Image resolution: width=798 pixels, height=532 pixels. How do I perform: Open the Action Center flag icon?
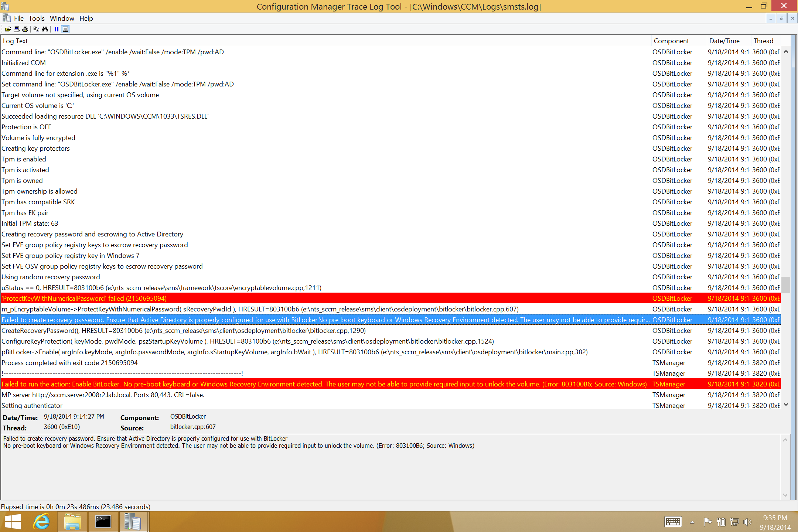(x=707, y=522)
